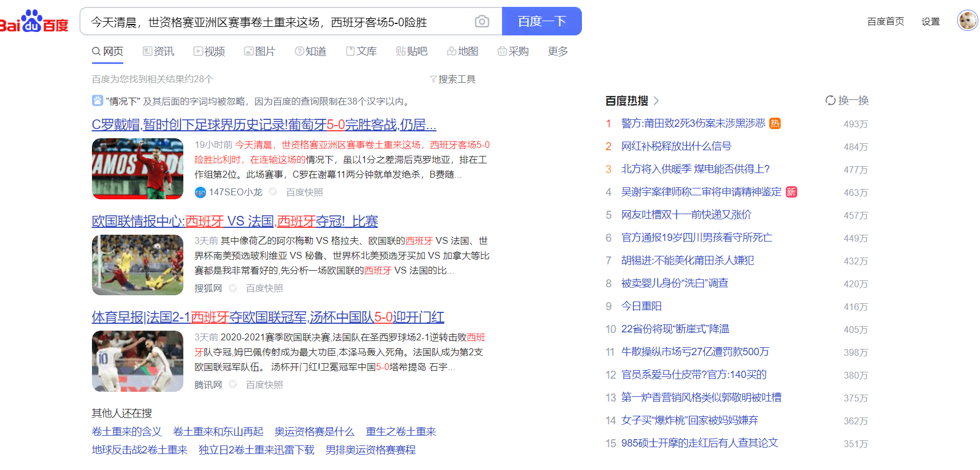The image size is (980, 470).
Task: Open 百度快照 for the 搜狐网 result
Action: 264,288
